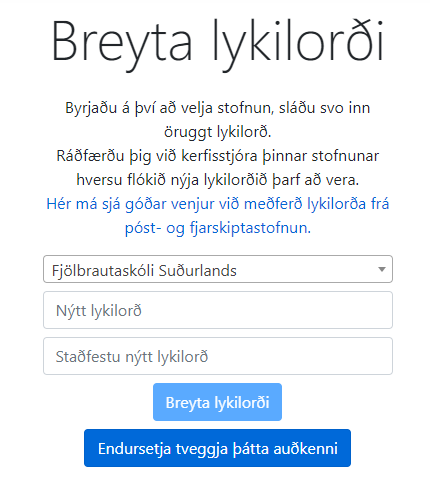Viewport: 430px width, 480px height.
Task: Click Endursetja tveggja þátta auðkenni button
Action: coord(217,448)
